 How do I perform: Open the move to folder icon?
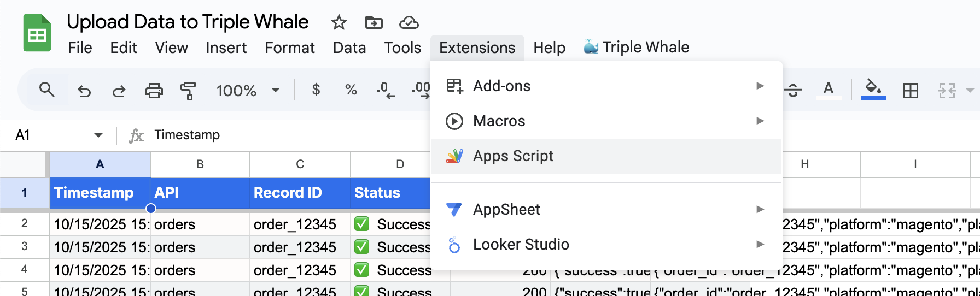[x=374, y=22]
